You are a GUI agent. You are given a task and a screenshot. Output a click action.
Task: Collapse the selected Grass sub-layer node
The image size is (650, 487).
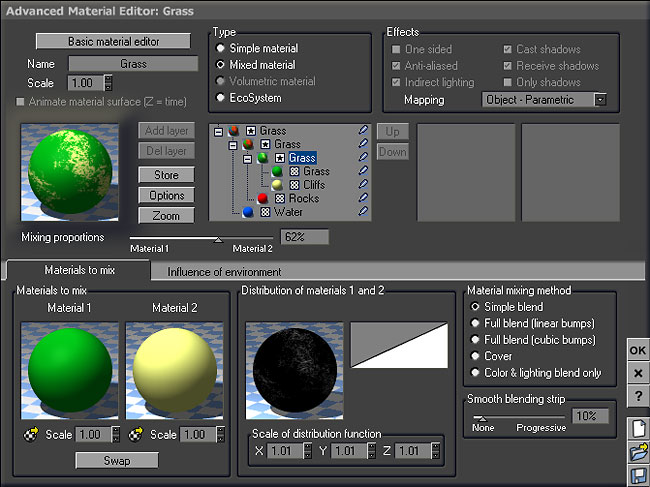tap(247, 158)
